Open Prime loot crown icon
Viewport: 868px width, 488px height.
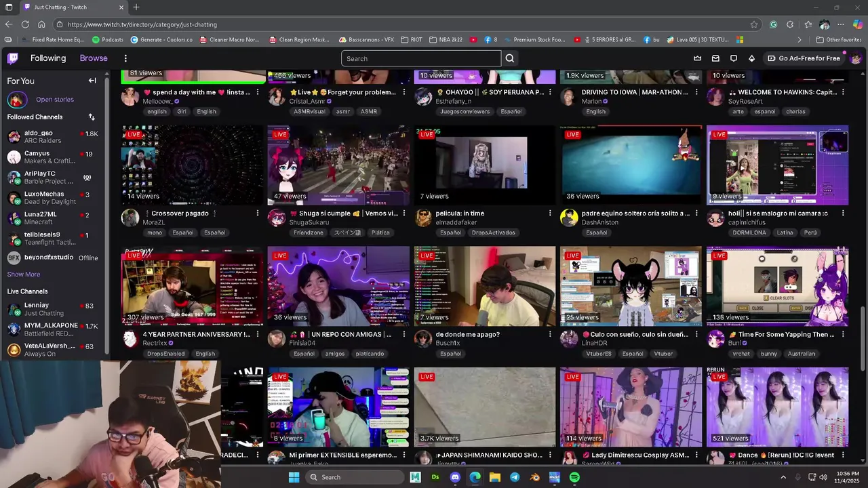pyautogui.click(x=697, y=58)
